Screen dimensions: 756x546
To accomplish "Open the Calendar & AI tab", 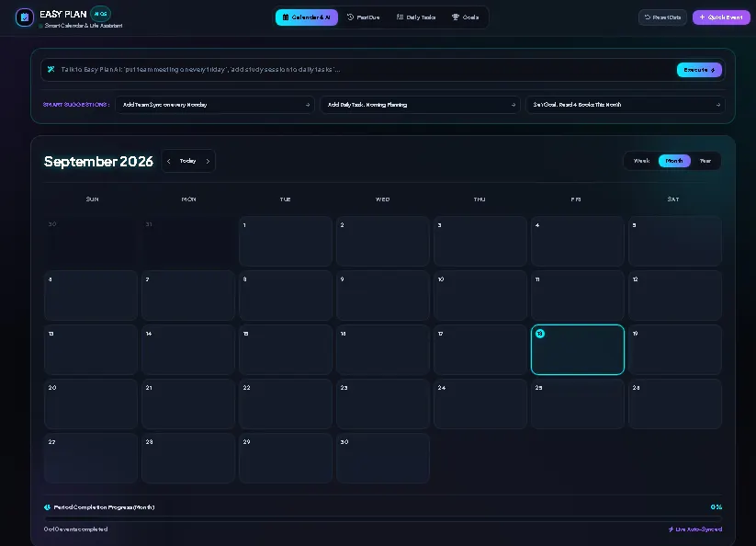I will [307, 17].
